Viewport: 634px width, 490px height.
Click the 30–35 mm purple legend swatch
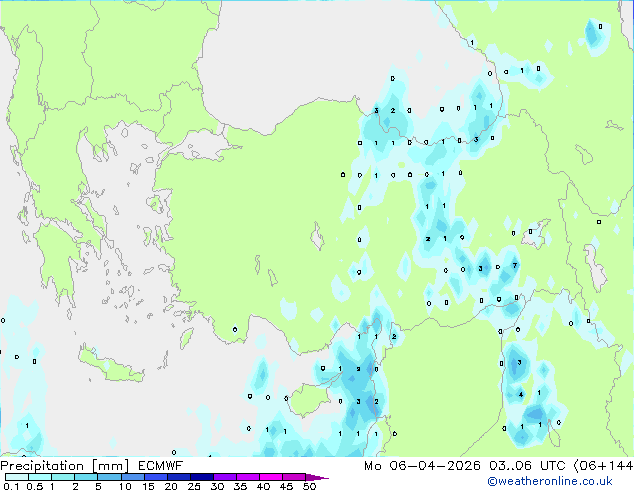pos(225,477)
